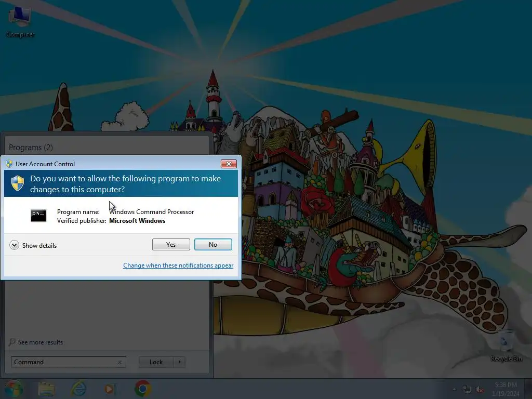Expand Show details in the UAC dialog
532x399 pixels.
click(33, 245)
